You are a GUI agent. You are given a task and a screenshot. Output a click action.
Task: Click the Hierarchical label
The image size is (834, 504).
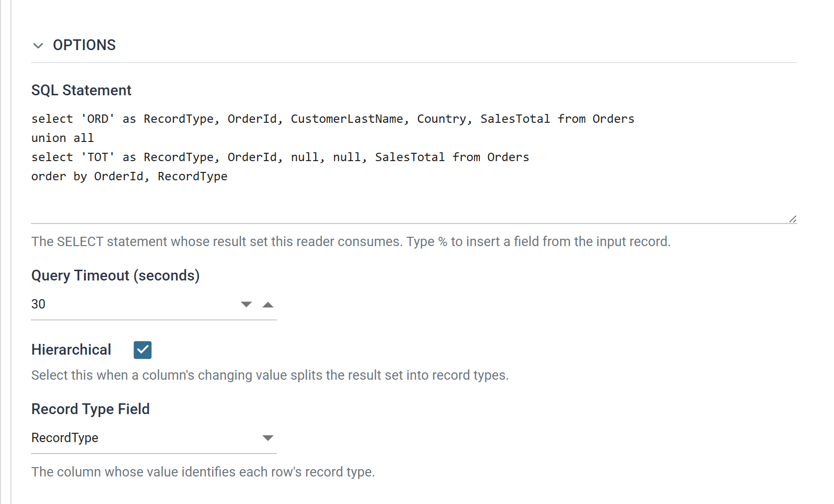(71, 350)
